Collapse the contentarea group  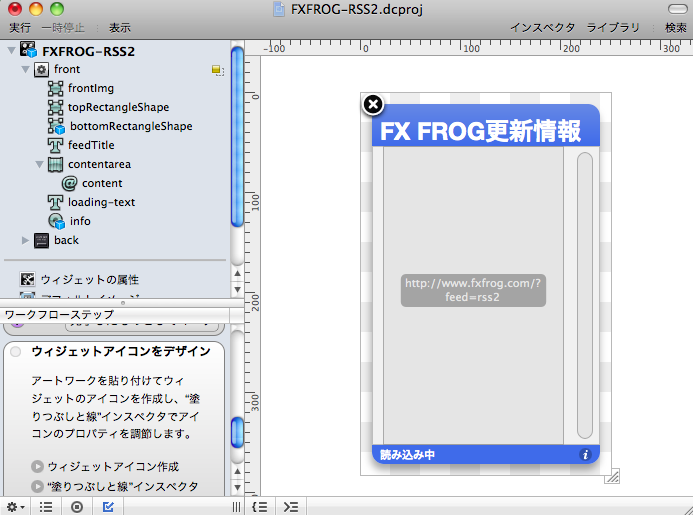click(39, 164)
